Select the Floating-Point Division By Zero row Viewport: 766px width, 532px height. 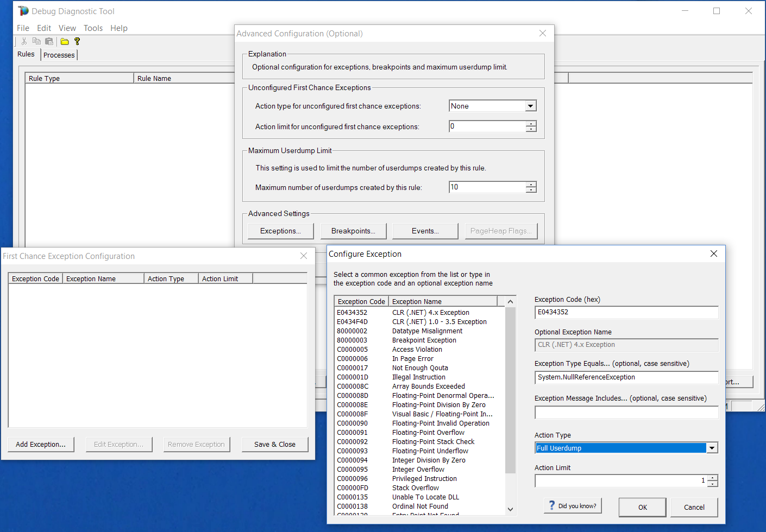(419, 405)
